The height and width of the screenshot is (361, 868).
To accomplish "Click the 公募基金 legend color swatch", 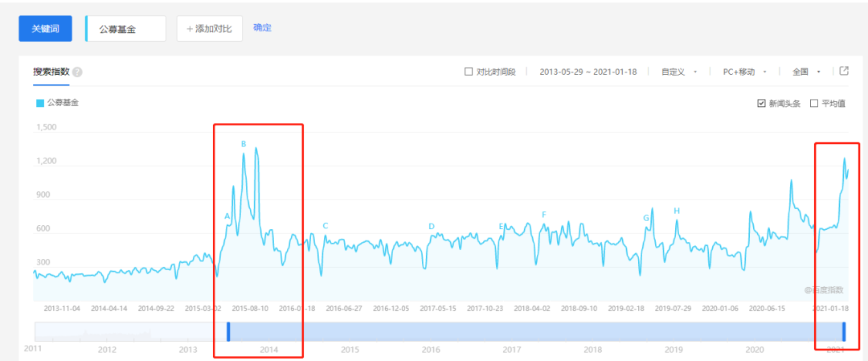I will click(x=40, y=103).
